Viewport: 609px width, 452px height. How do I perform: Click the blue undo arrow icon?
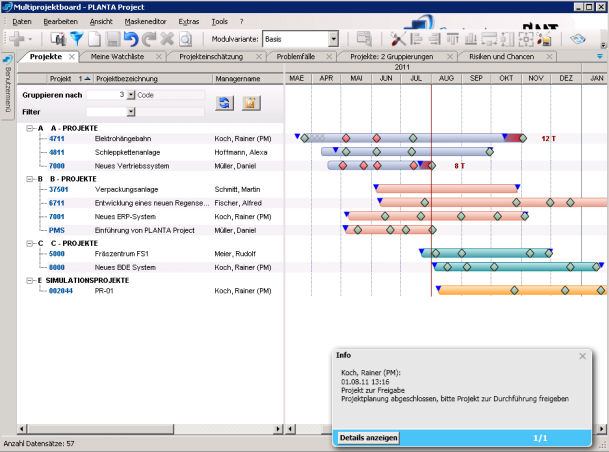point(131,39)
